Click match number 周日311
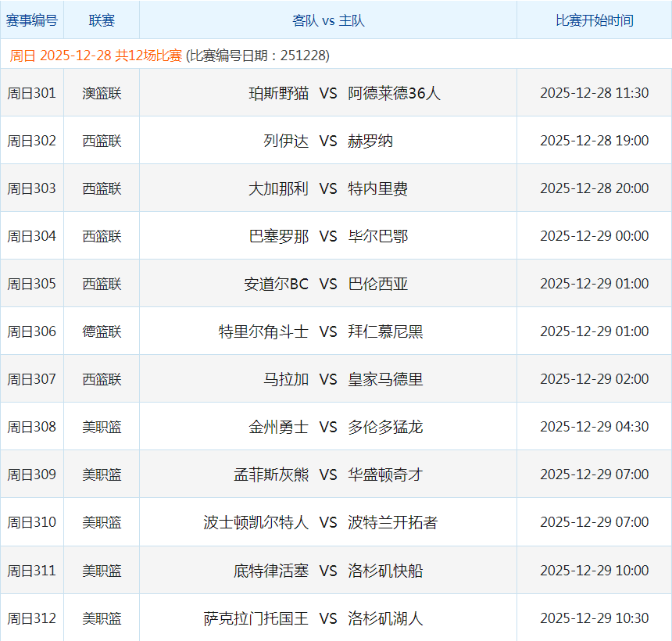The width and height of the screenshot is (672, 641). [32, 570]
